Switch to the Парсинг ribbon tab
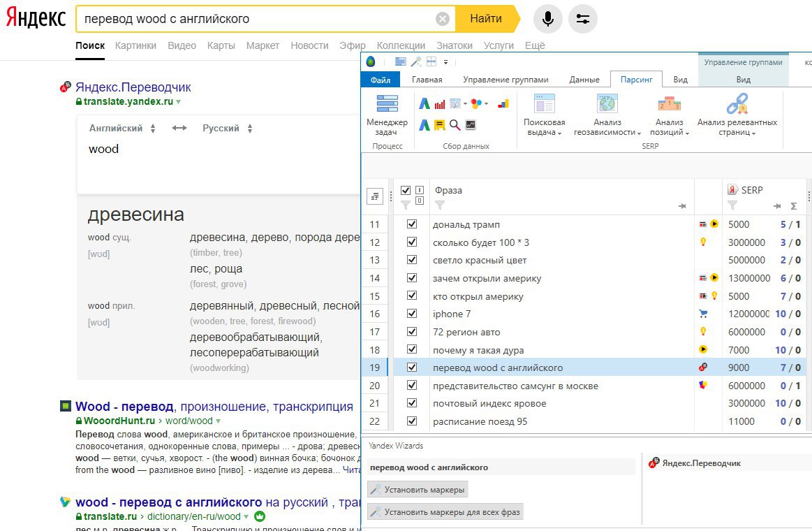This screenshot has height=531, width=812. click(x=637, y=79)
